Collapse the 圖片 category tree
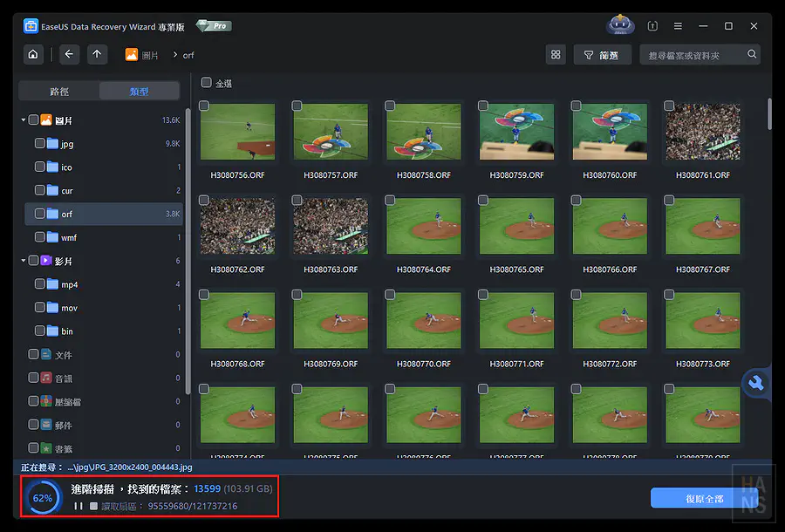 coord(24,120)
